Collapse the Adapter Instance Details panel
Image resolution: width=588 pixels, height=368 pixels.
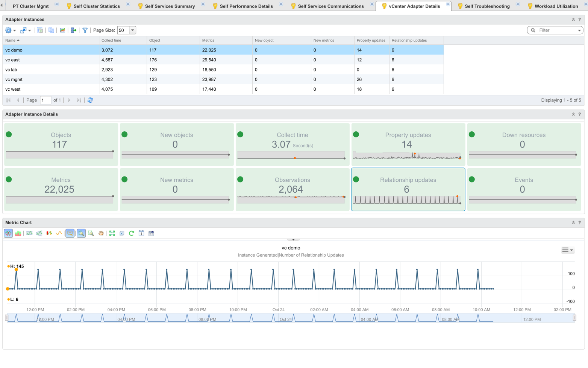[573, 114]
